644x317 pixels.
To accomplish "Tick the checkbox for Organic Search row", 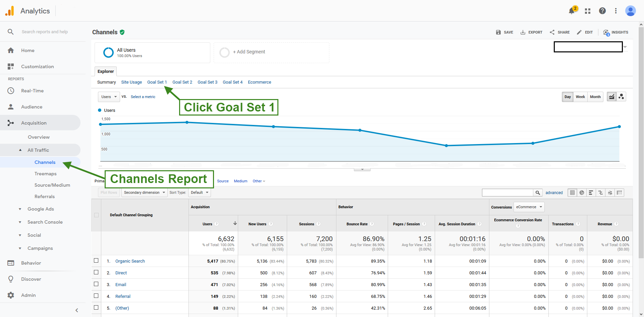I will tap(96, 261).
